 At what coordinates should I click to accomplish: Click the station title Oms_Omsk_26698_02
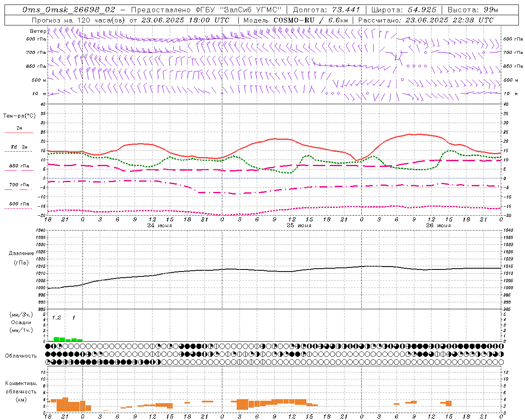(x=69, y=10)
